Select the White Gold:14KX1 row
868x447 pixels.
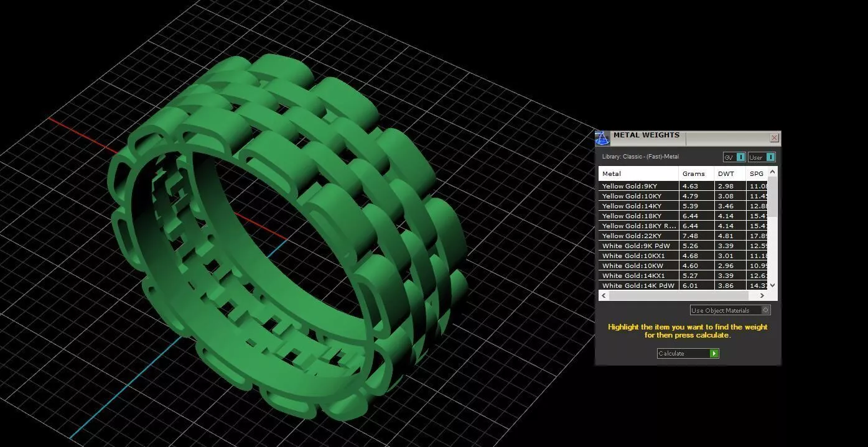683,275
